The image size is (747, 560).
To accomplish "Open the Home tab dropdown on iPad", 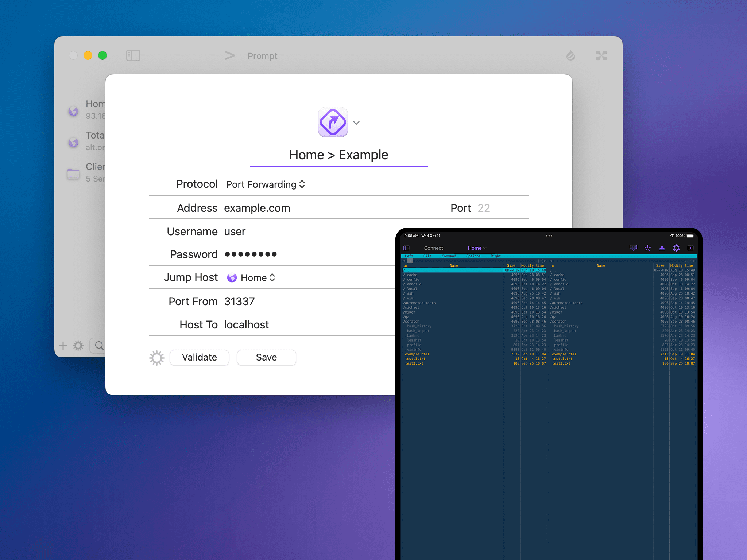I will click(477, 248).
